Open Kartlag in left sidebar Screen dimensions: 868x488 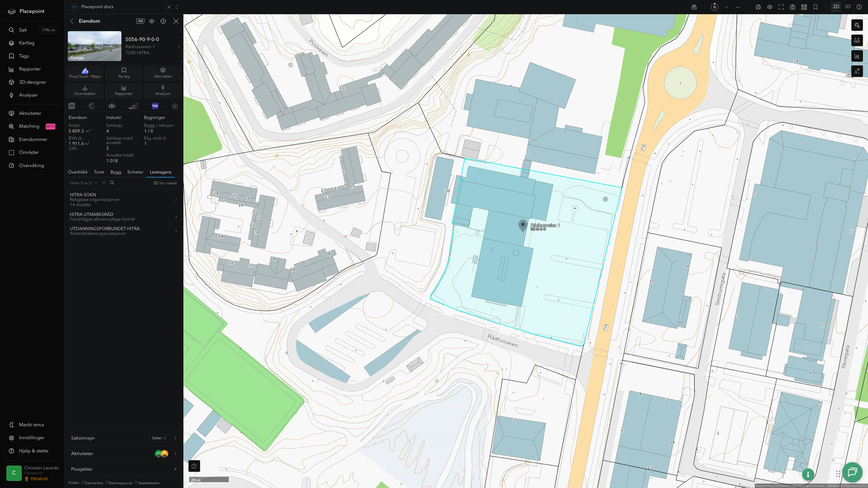tap(26, 43)
